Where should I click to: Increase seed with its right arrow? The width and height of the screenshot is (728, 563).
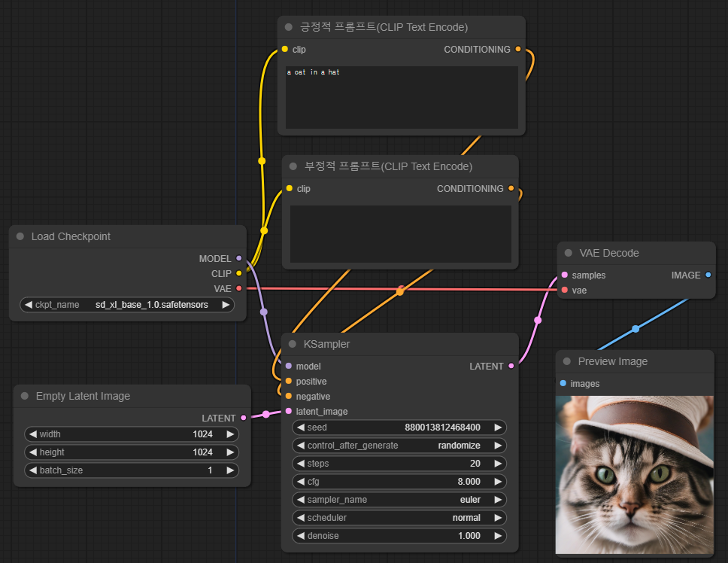pyautogui.click(x=498, y=428)
